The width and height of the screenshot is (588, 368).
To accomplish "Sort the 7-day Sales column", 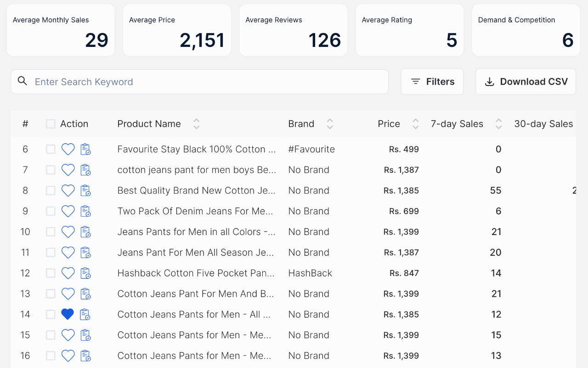I will click(x=498, y=124).
